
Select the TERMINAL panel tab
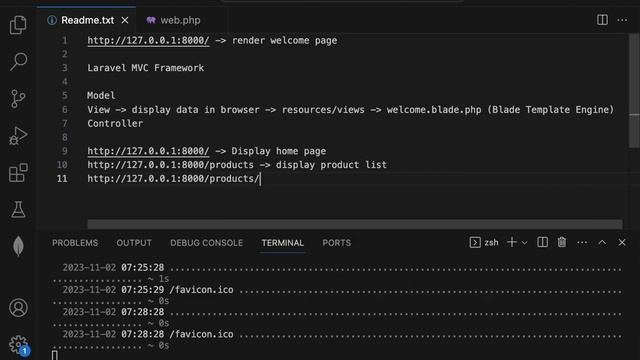(x=282, y=243)
